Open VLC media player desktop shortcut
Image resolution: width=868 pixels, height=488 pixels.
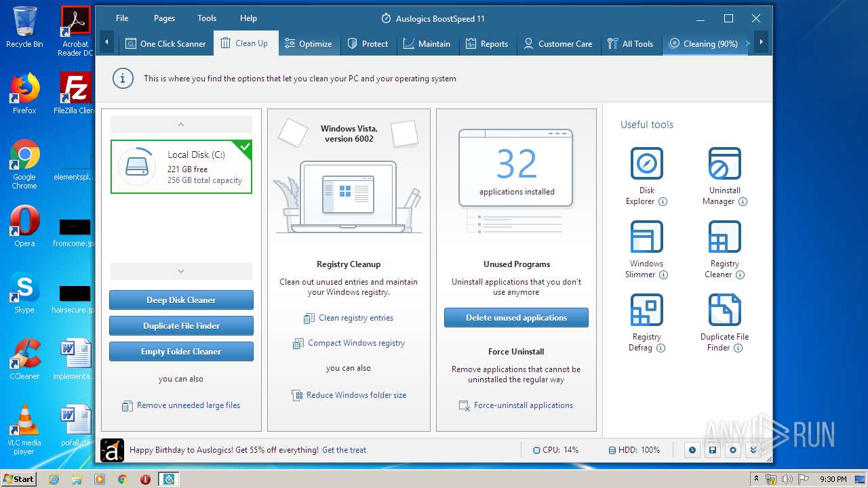pos(24,430)
